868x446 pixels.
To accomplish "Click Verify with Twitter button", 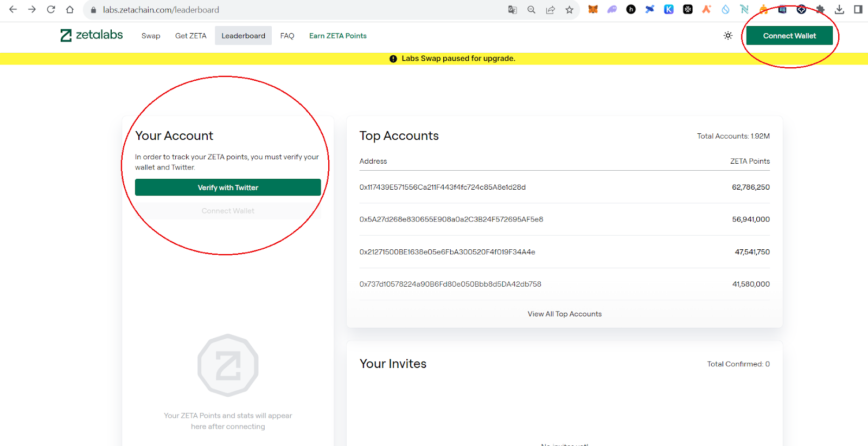I will coord(228,188).
